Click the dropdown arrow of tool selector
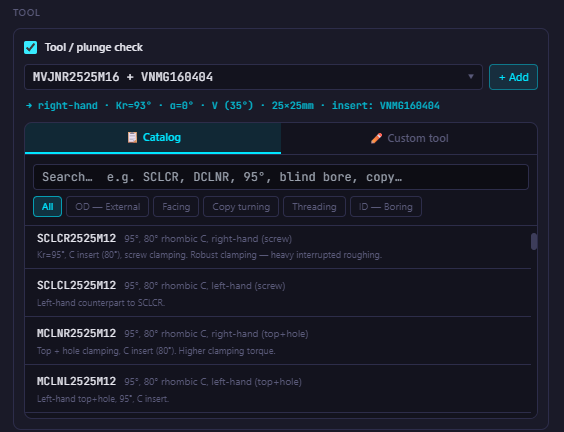Viewport: 564px width, 432px height. (470, 77)
